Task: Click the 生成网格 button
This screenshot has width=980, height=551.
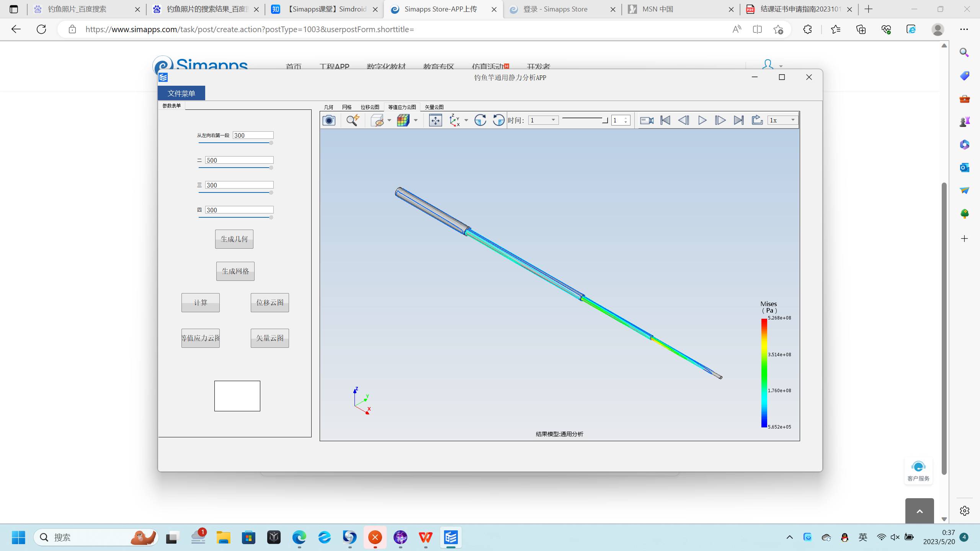Action: click(235, 271)
